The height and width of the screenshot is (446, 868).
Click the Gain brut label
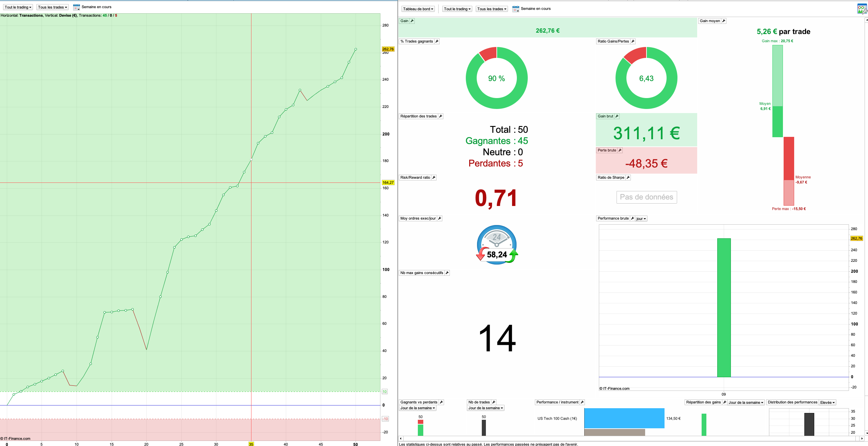tap(605, 116)
